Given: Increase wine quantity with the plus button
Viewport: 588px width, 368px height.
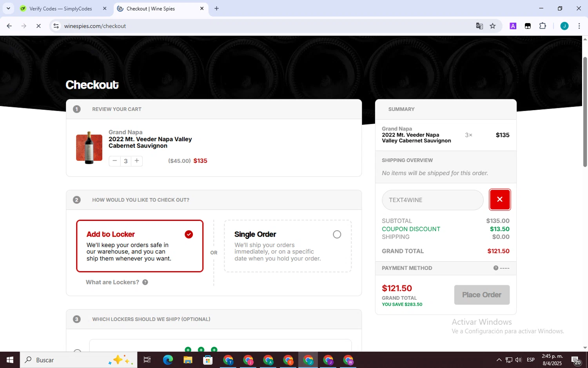Looking at the screenshot, I should click(137, 161).
